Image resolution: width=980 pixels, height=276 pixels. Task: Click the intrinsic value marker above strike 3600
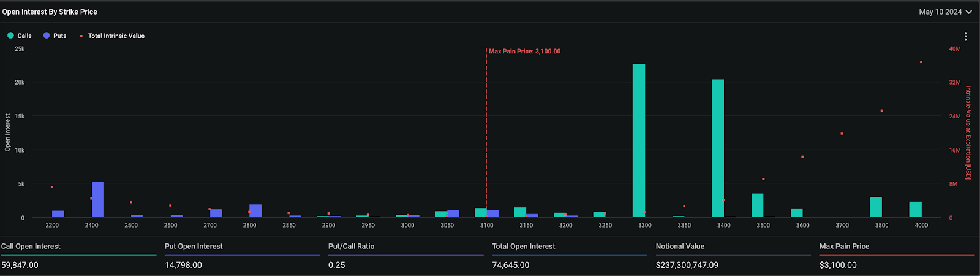point(802,157)
